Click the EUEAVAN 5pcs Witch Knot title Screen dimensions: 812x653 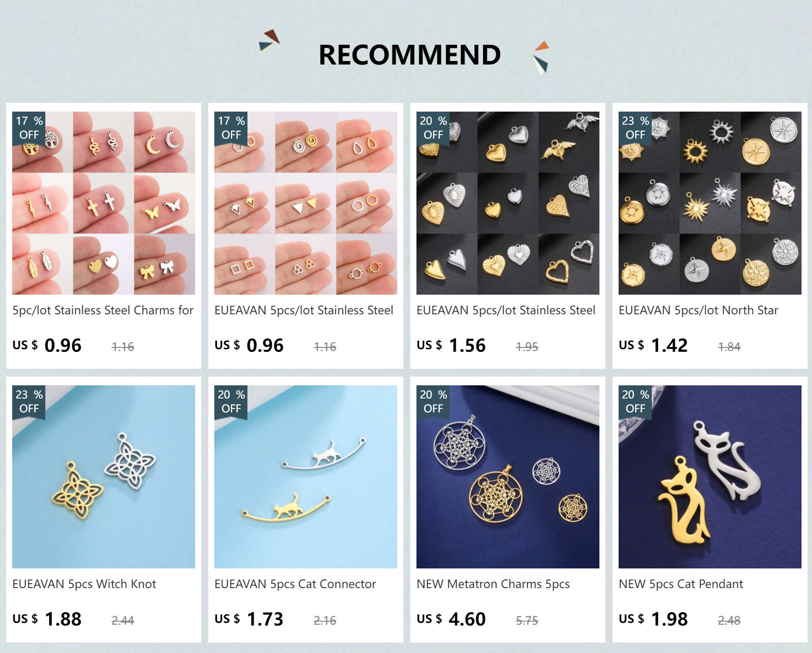coord(84,584)
